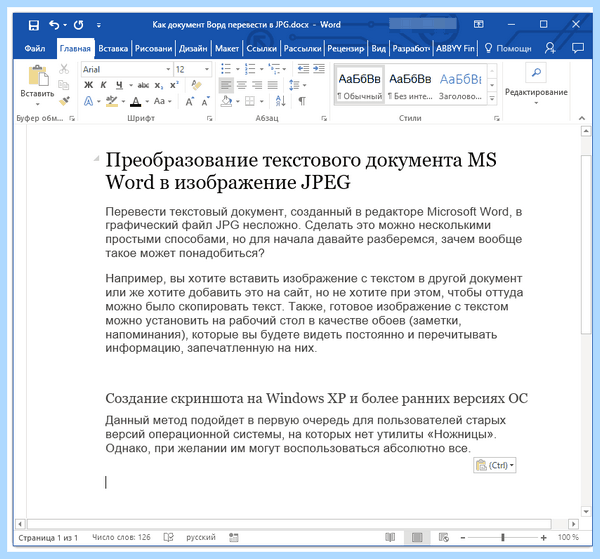
Task: Switch to Web Layout view icon
Action: [x=443, y=538]
